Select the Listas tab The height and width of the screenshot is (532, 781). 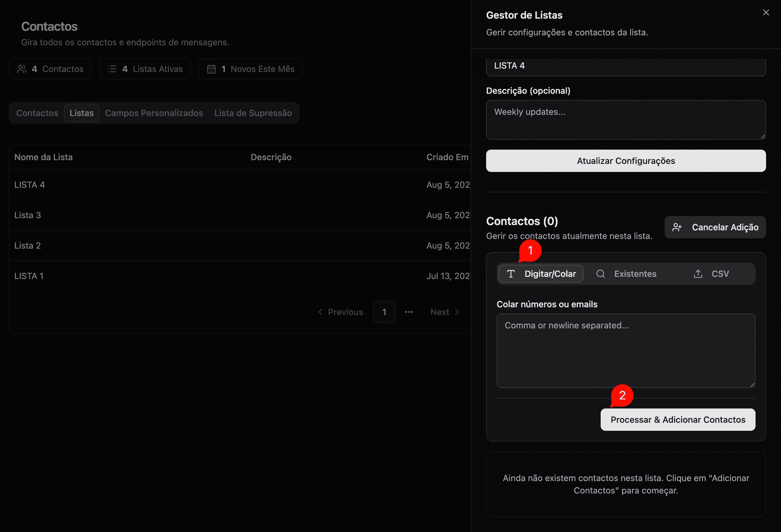pos(82,113)
